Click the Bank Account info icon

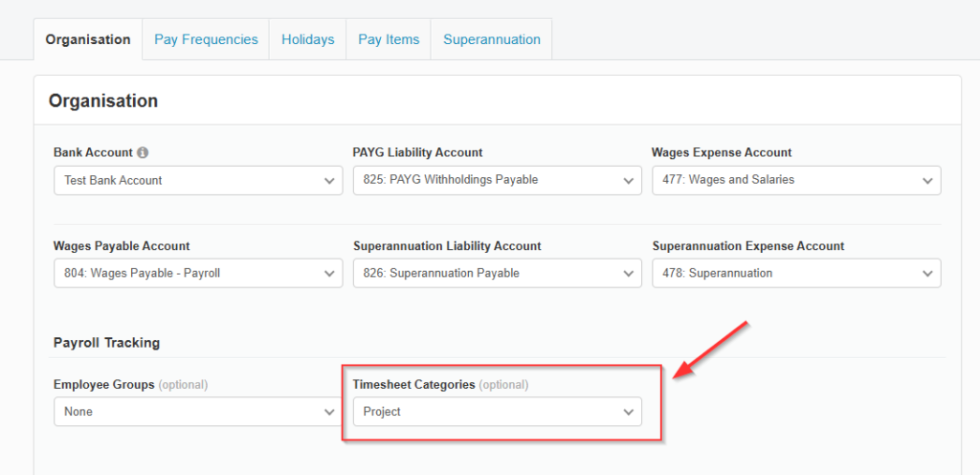[x=143, y=152]
